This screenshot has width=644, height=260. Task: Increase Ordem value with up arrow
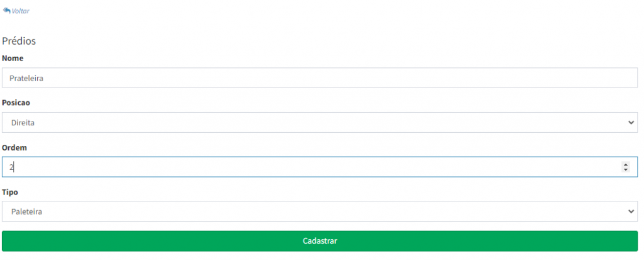625,165
